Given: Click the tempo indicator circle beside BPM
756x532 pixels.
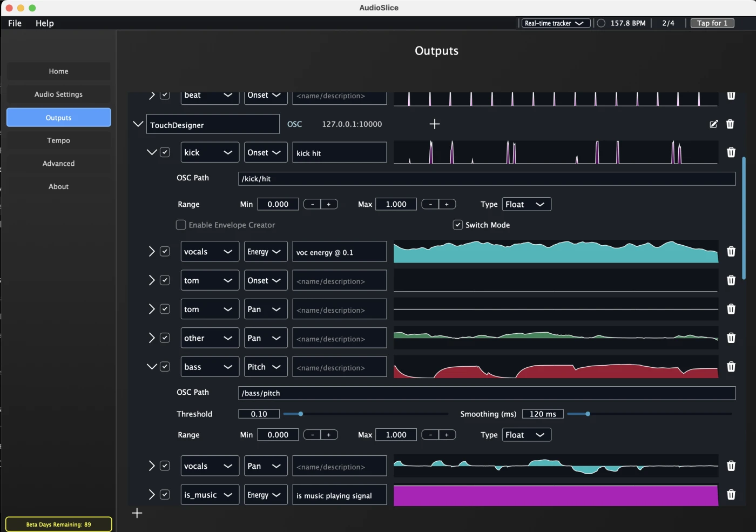Looking at the screenshot, I should coord(601,23).
